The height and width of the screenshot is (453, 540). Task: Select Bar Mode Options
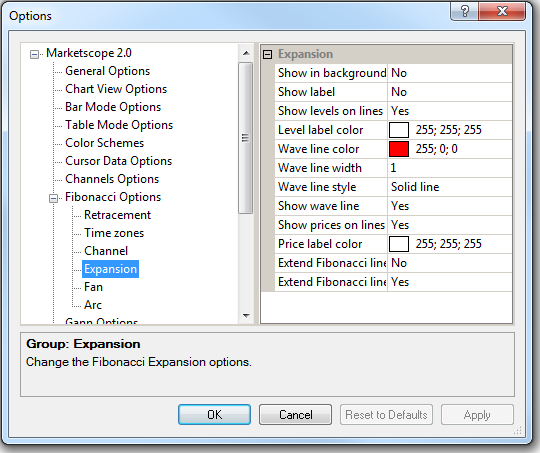113,107
